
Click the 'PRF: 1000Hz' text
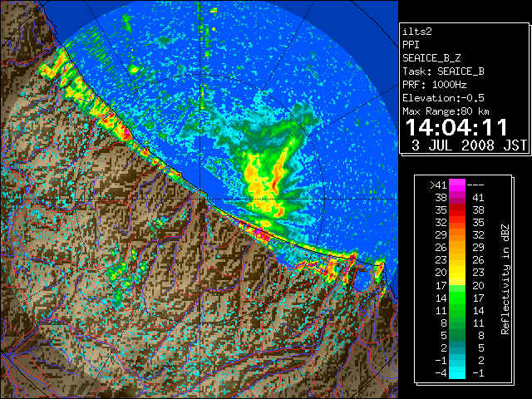[434, 85]
